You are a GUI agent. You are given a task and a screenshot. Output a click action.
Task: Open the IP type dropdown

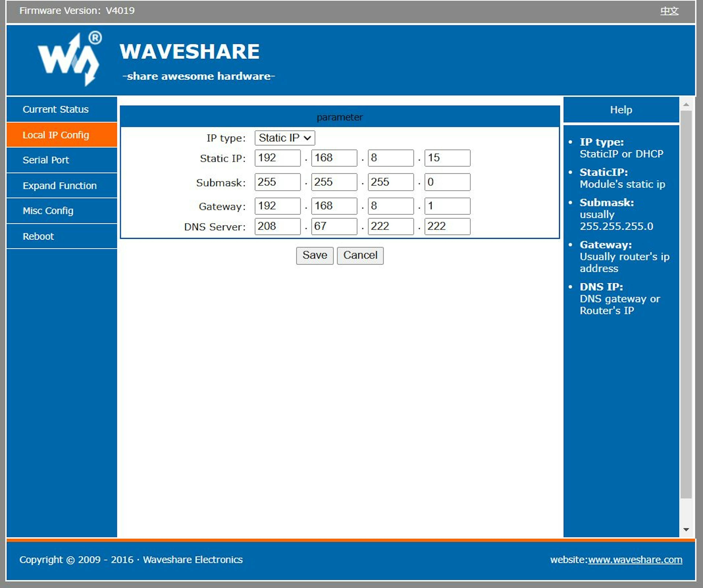[284, 138]
